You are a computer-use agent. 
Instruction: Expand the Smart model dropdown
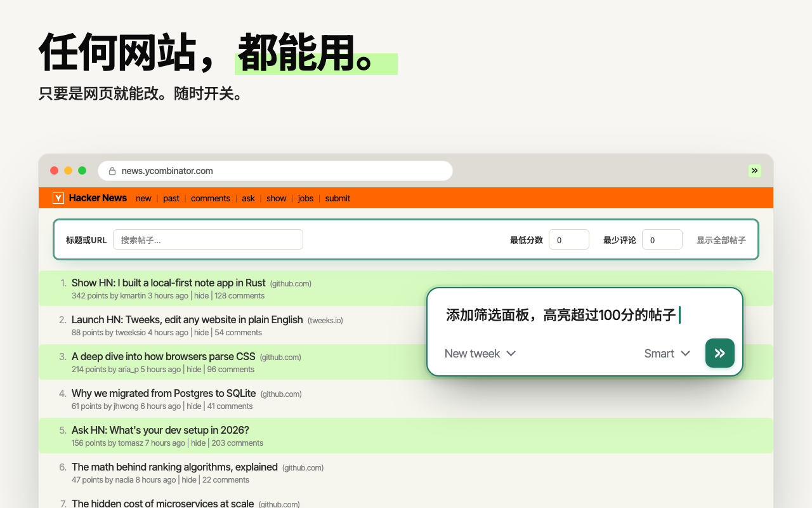[667, 354]
